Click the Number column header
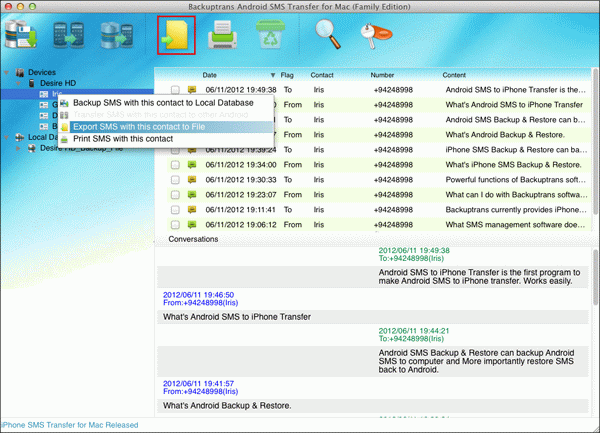This screenshot has width=600, height=433. (x=382, y=75)
